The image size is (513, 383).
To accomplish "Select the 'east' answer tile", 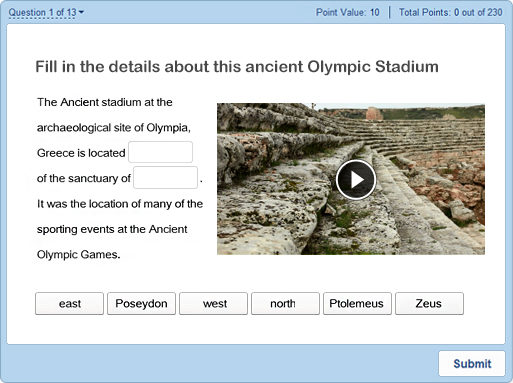I will pyautogui.click(x=69, y=304).
